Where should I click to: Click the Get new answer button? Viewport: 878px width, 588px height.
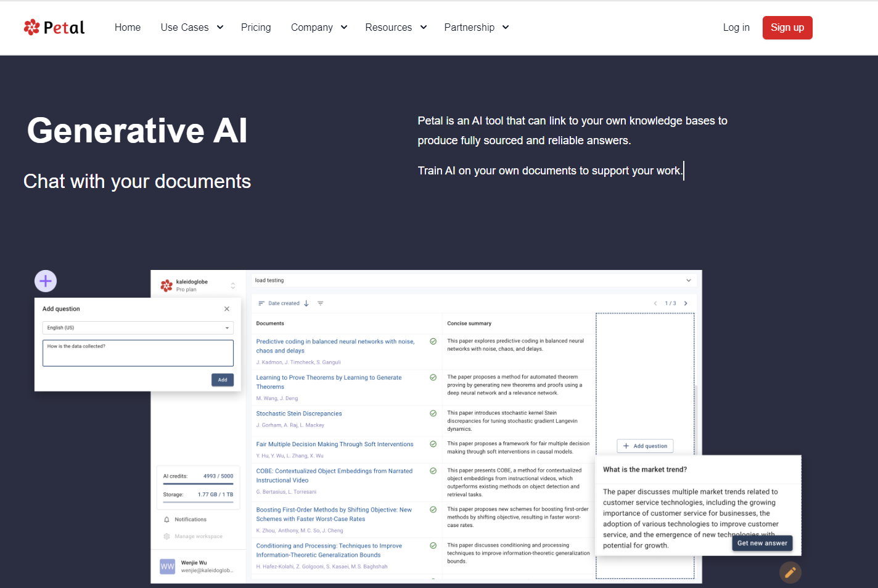(x=762, y=543)
